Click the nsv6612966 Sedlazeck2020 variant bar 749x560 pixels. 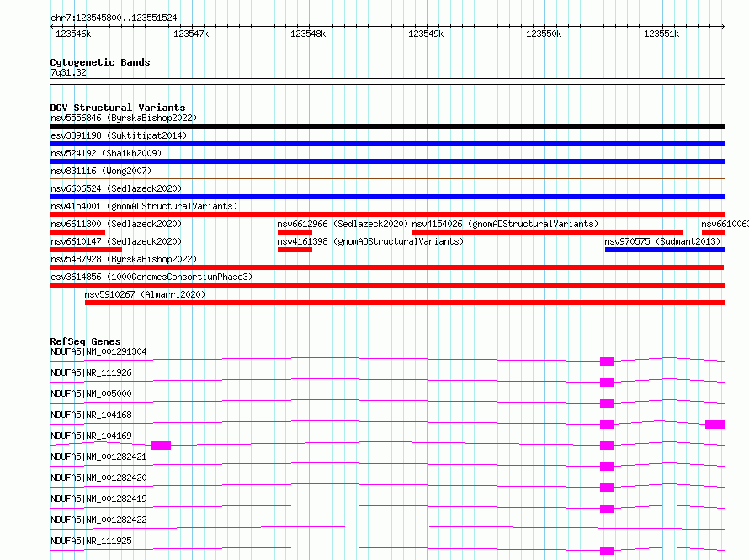[295, 232]
